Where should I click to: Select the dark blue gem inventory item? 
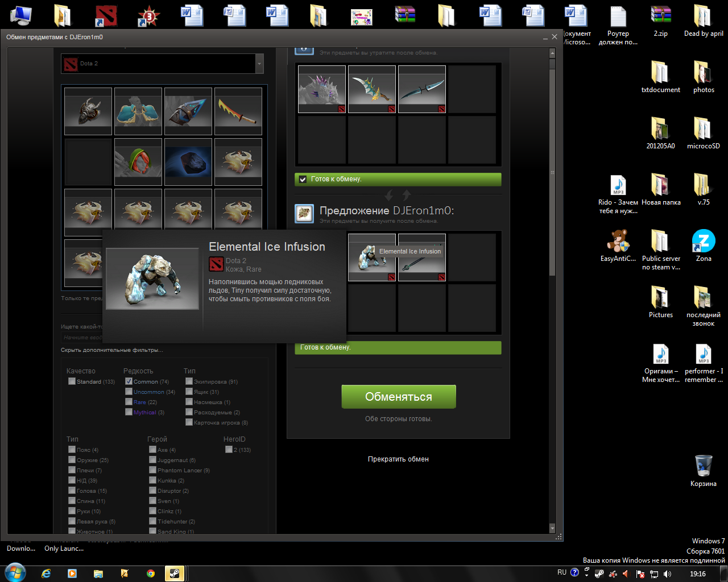[188, 162]
